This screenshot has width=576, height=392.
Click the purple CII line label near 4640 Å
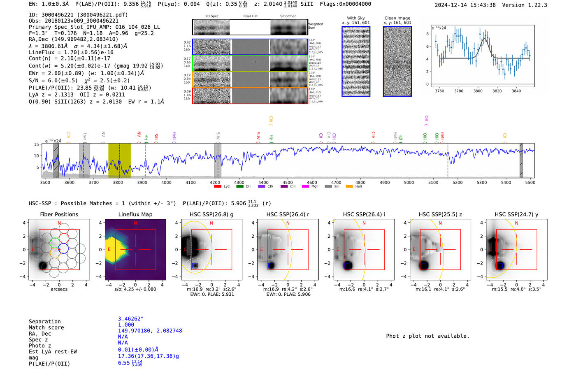coord(321,137)
